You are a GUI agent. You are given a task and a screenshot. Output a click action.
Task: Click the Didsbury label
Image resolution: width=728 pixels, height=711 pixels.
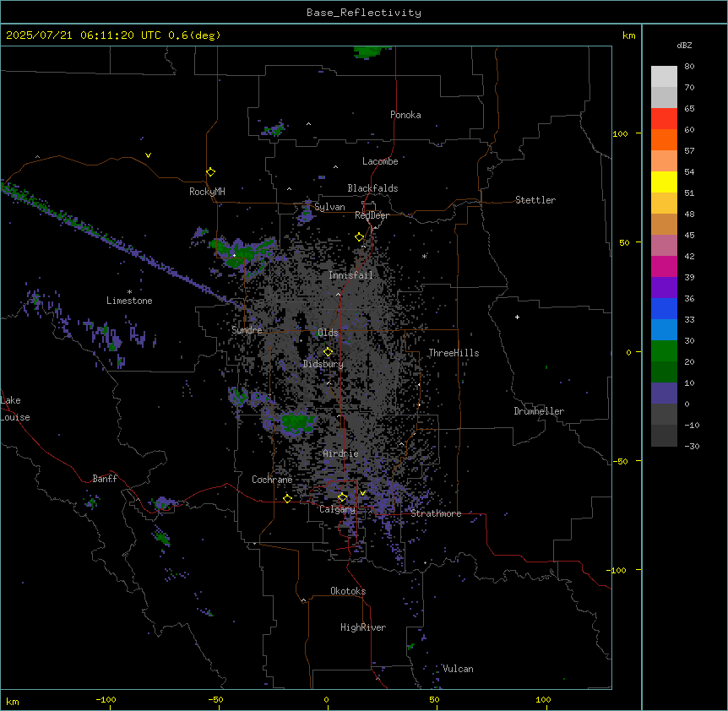[323, 364]
